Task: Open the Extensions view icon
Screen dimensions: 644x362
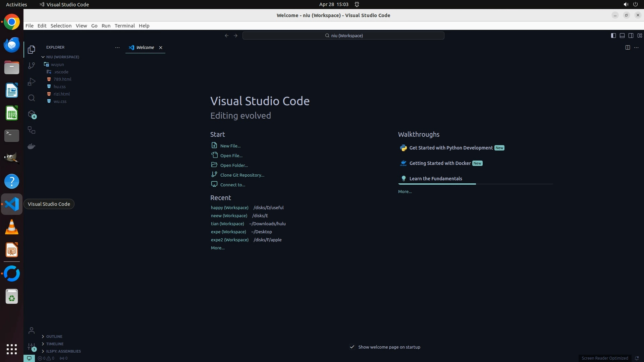Action: 32,114
